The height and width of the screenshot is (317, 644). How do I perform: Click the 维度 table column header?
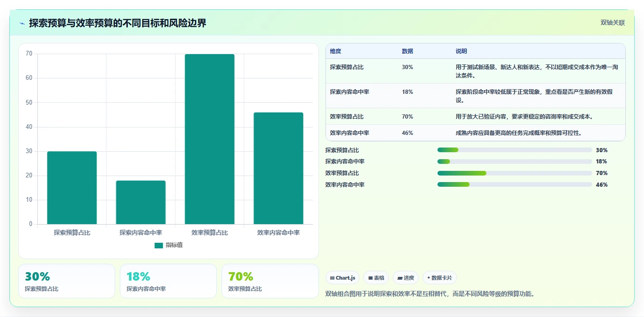click(x=335, y=51)
